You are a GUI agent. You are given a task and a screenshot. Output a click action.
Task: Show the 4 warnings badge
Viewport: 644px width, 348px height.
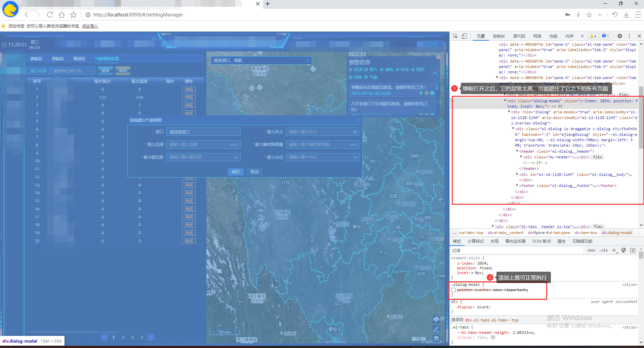click(593, 36)
